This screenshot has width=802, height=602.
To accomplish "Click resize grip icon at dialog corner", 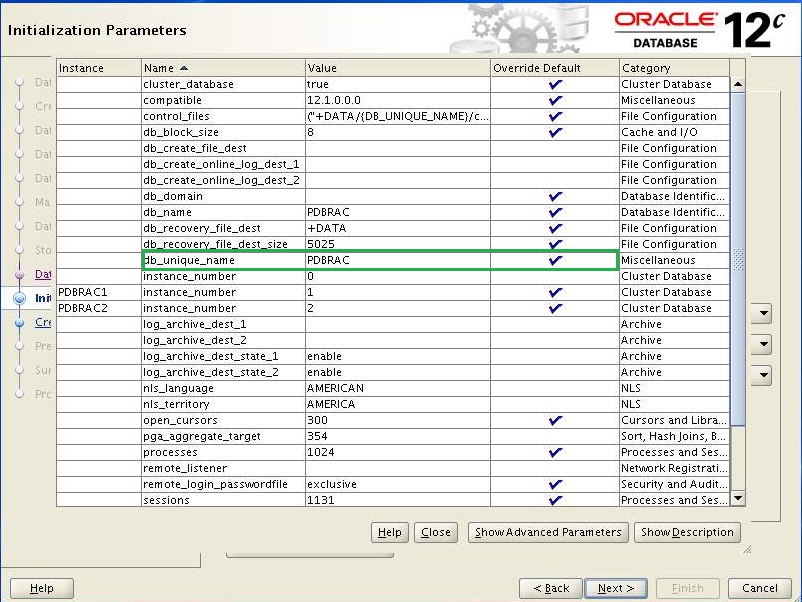I will click(747, 549).
